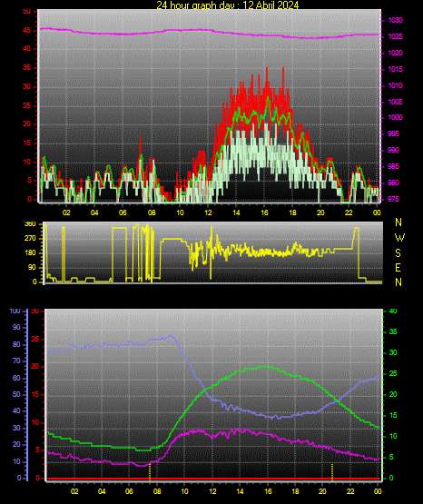Screen dimensions: 423x504
Task: Click the yellow dotted sunrise marker
Action: 150,472
